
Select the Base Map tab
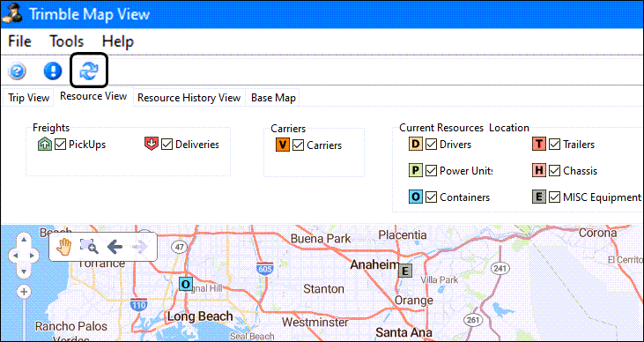click(x=273, y=98)
